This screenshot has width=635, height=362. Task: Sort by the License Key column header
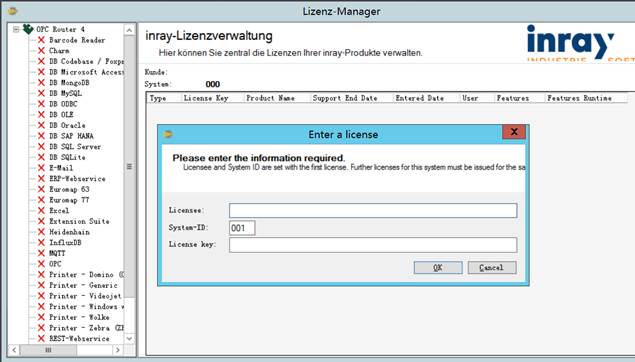tap(206, 98)
